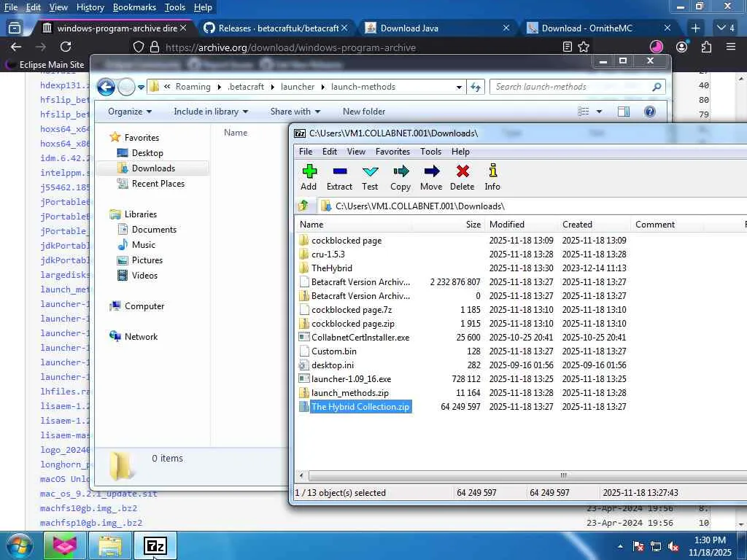Open the File menu in 7-Zip
Screen dimensions: 747x560
click(x=306, y=152)
